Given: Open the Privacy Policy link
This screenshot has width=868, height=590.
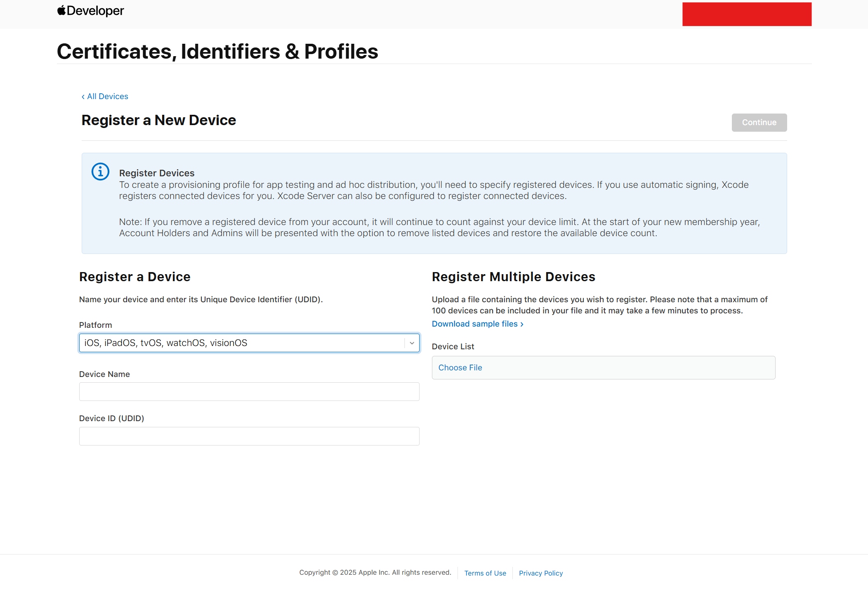Looking at the screenshot, I should click(540, 573).
